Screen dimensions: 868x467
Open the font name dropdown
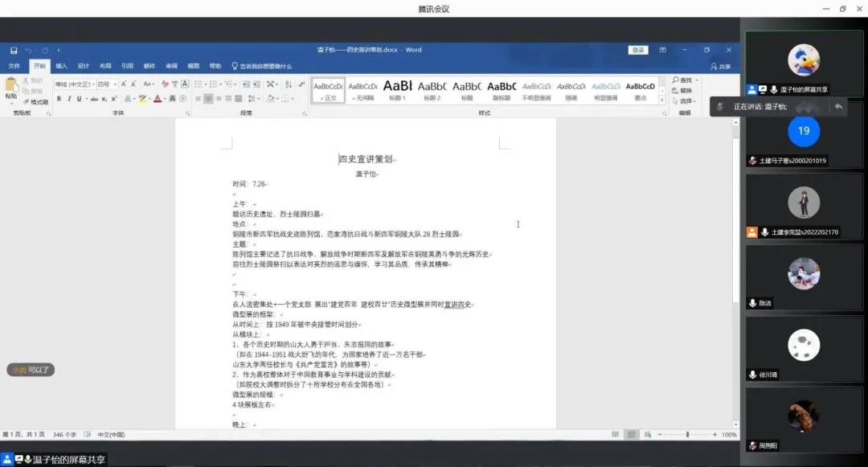tap(92, 84)
